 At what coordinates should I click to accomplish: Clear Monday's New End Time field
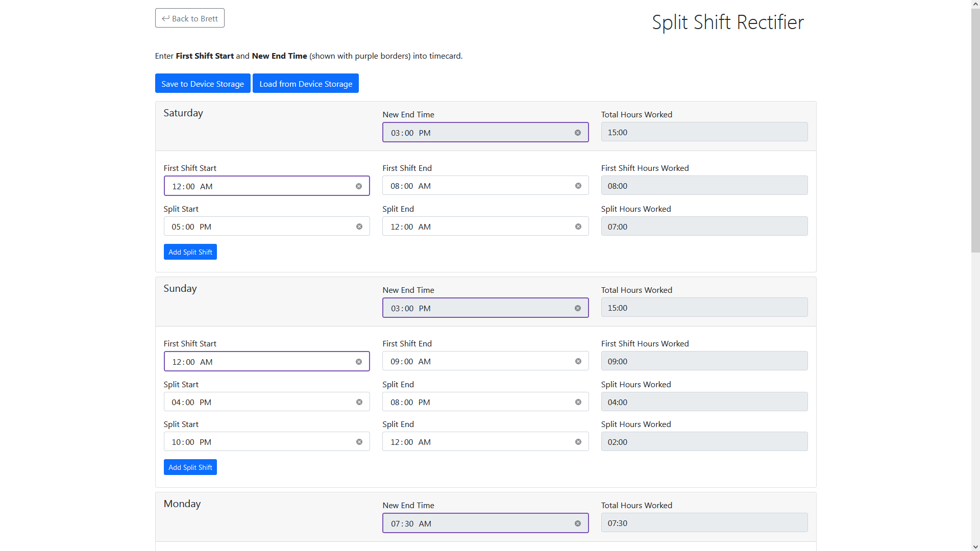578,523
